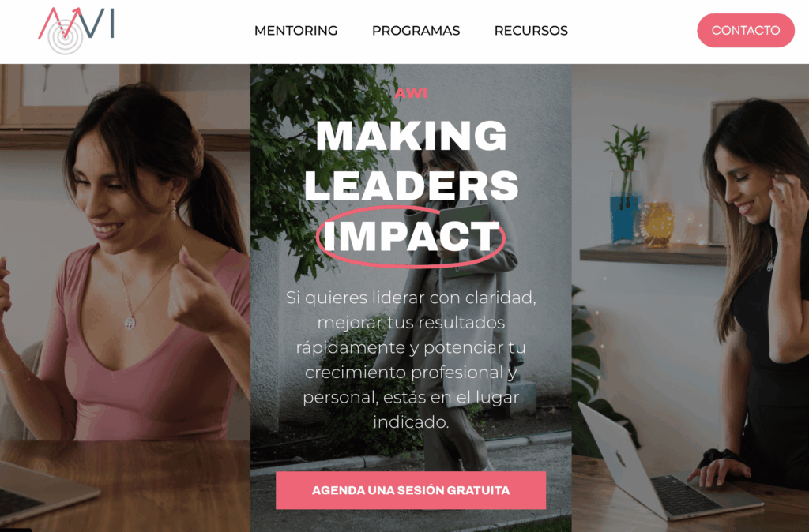Click the yellow glass jar on the shelf
809x532 pixels.
[x=657, y=225]
